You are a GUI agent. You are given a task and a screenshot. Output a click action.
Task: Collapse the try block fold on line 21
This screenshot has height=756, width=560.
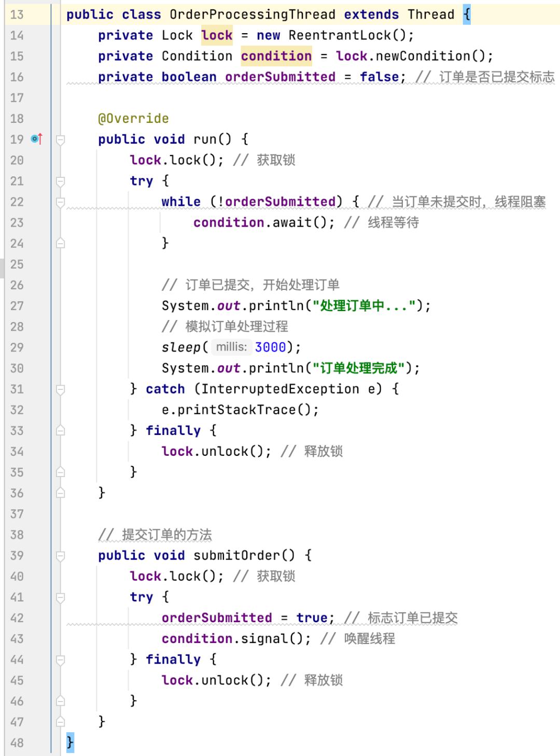(61, 181)
